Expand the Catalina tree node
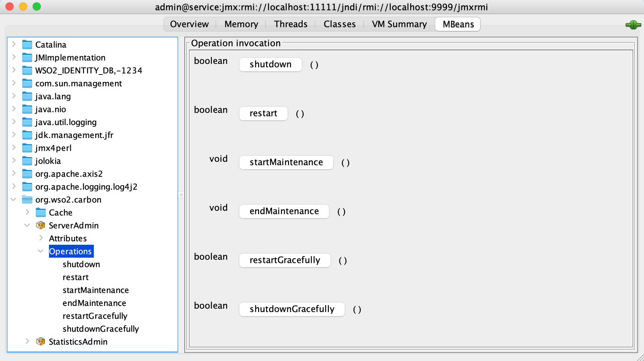The width and height of the screenshot is (644, 361). 14,44
